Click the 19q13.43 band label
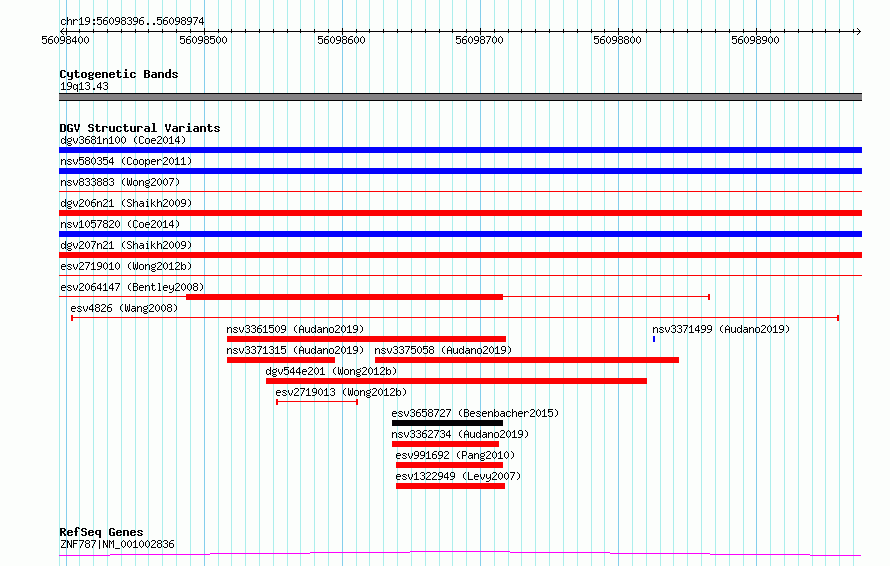The image size is (890, 566). (84, 86)
